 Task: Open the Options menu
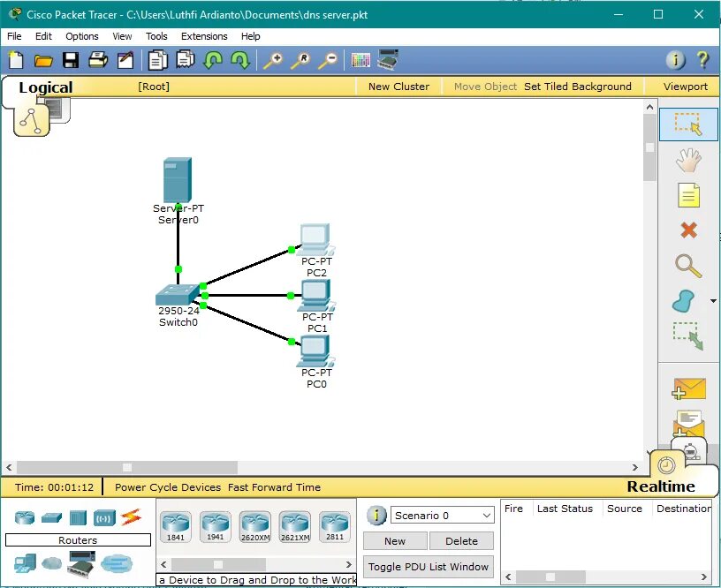click(82, 36)
